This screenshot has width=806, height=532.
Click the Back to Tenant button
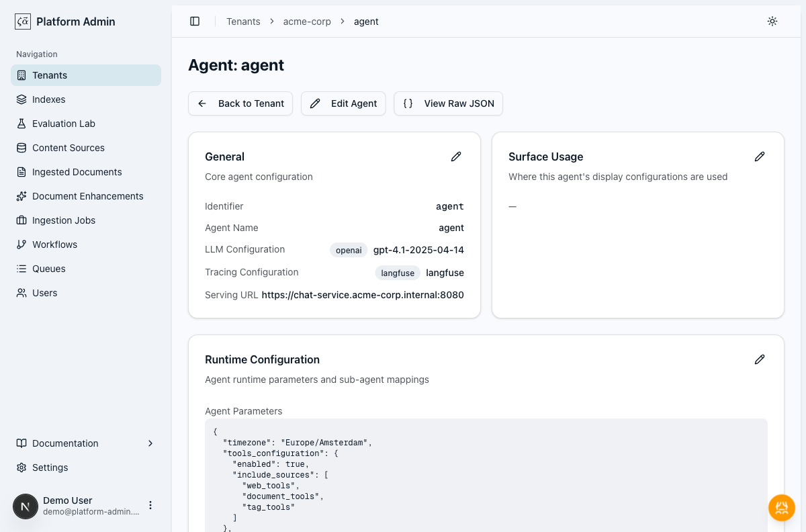[x=240, y=103]
